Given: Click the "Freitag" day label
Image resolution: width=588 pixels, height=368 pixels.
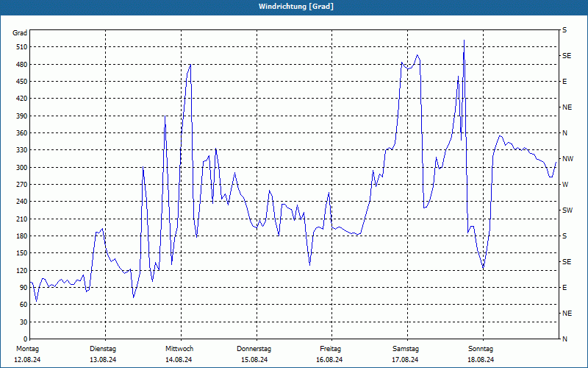Looking at the screenshot, I should pos(330,349).
